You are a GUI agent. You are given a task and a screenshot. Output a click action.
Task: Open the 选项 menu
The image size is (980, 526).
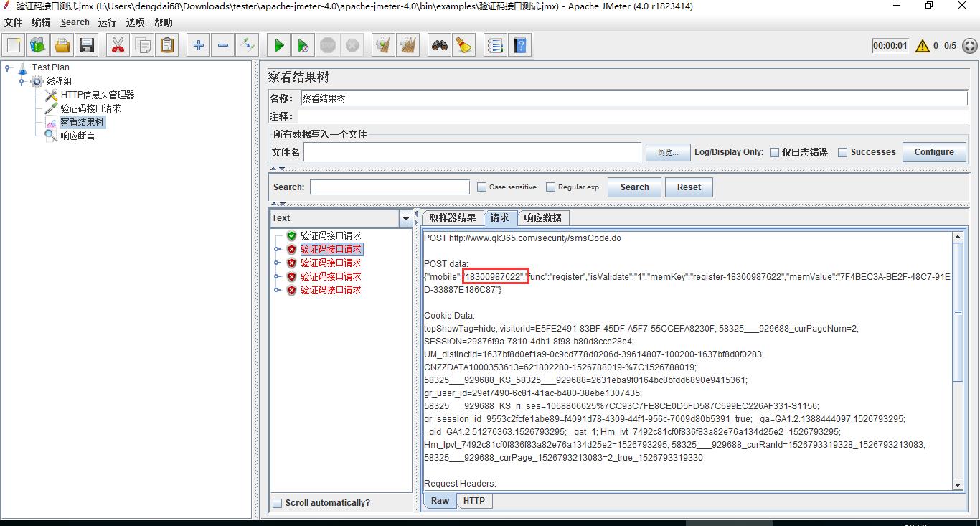click(x=136, y=22)
